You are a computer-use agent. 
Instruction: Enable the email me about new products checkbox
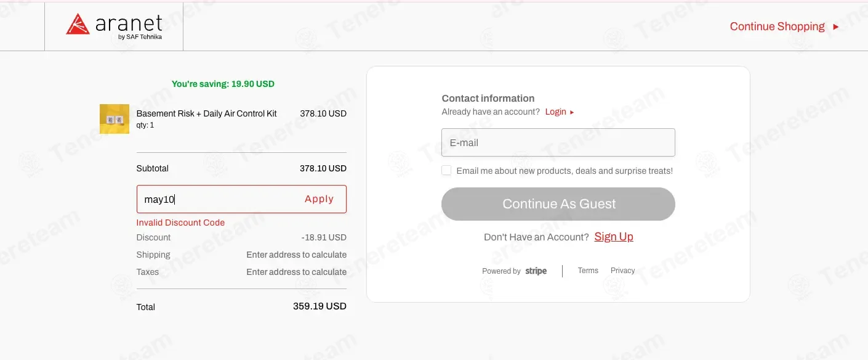coord(446,170)
